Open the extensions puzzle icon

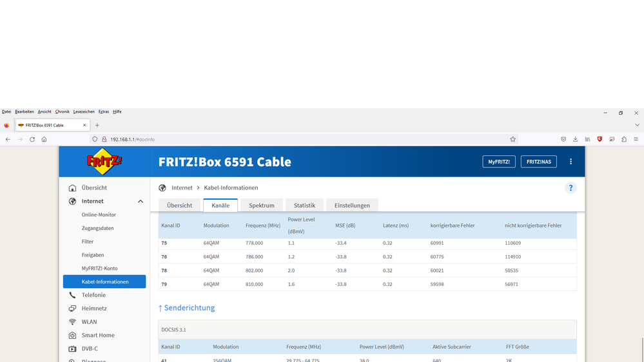624,139
